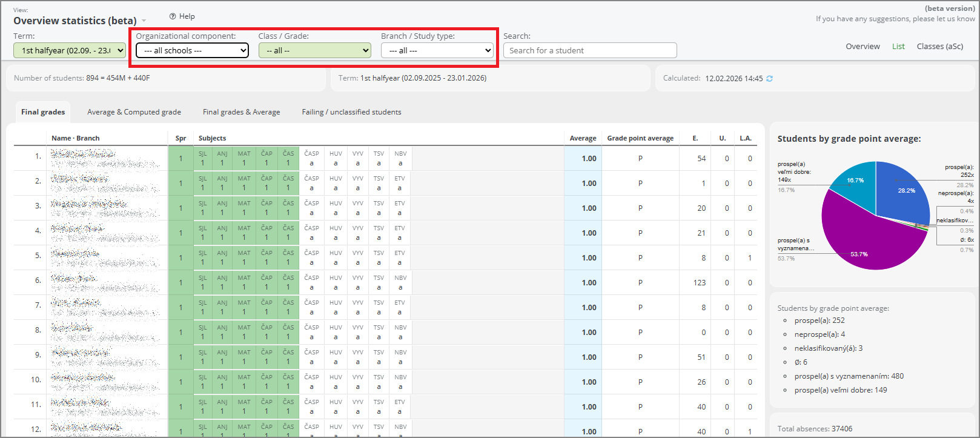Open the Final grades & Average tab
Screen dimensions: 980x438
click(x=241, y=112)
